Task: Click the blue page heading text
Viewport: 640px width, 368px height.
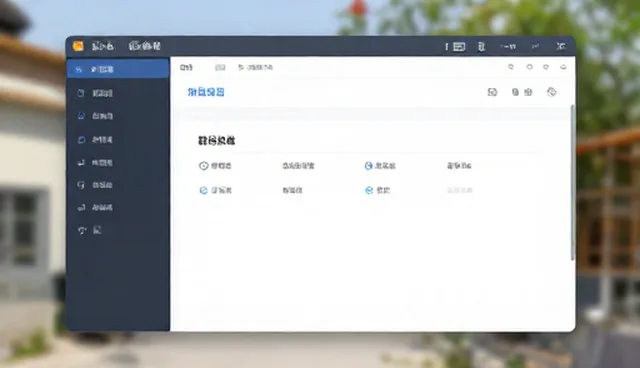Action: (x=206, y=92)
